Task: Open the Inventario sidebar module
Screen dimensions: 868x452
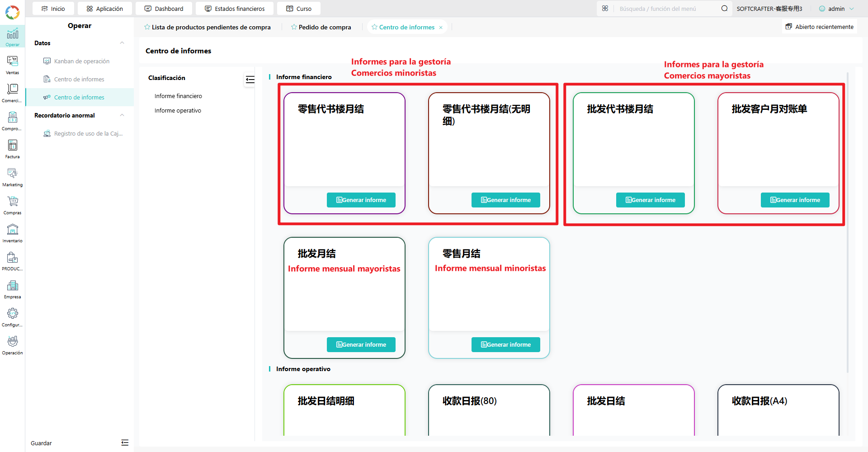Action: 12,233
